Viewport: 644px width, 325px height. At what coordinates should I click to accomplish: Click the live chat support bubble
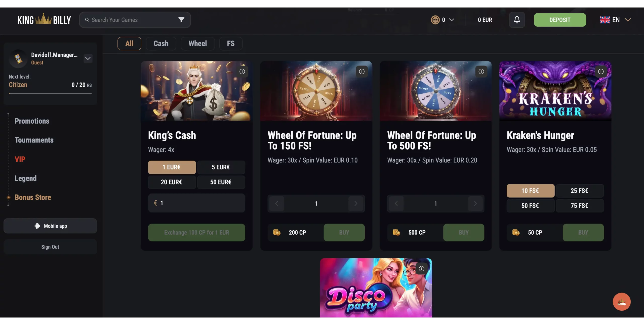621,302
